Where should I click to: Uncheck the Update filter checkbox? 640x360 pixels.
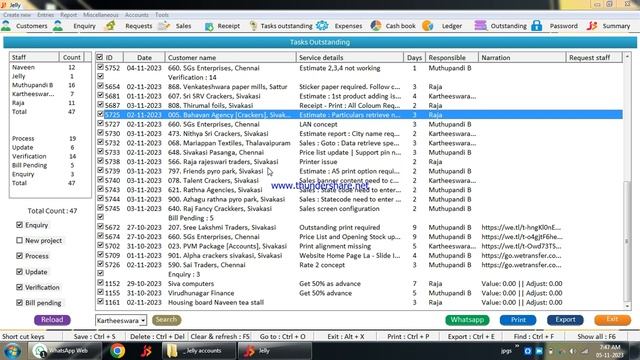point(19,271)
